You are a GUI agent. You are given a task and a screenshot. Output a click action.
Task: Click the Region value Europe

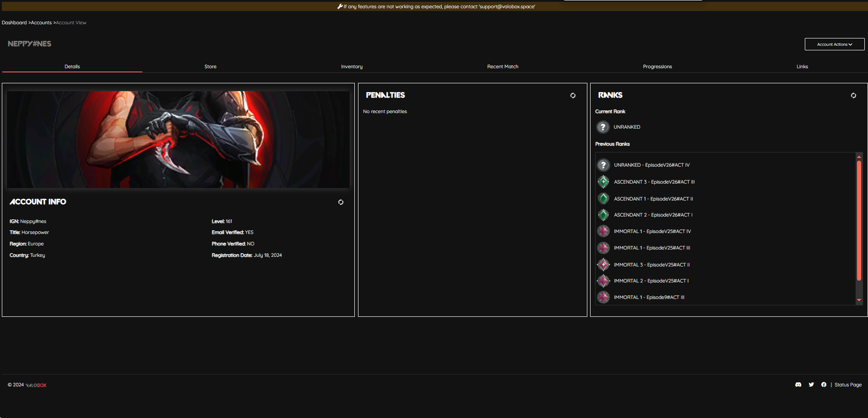(36, 244)
